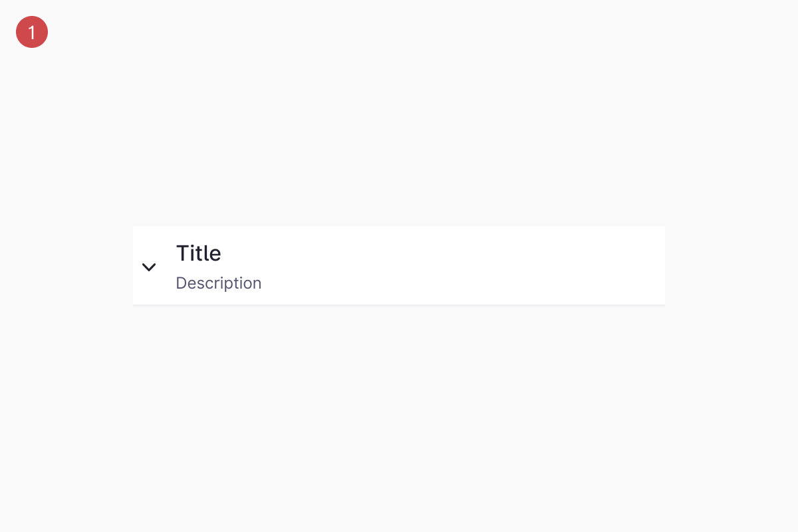
Task: Click the Description subtitle text
Action: tap(218, 283)
